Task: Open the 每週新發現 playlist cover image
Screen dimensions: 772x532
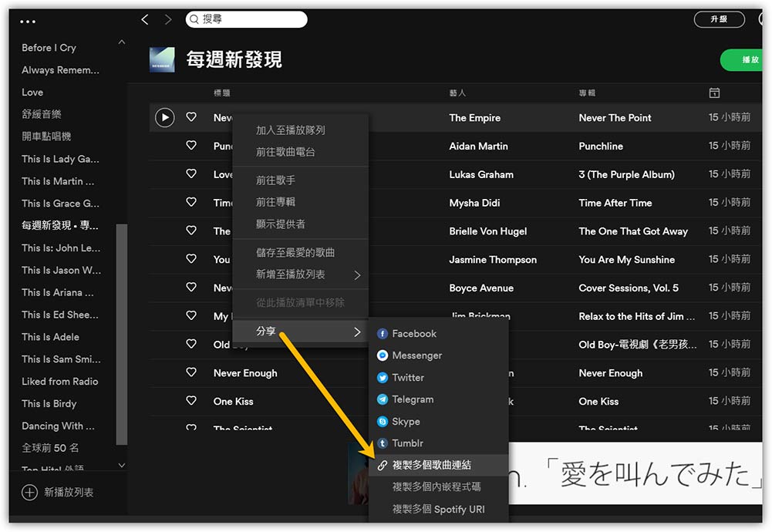Action: point(162,59)
